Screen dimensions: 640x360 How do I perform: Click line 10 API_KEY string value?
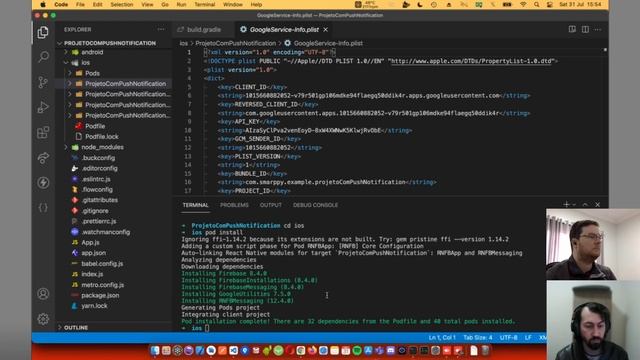313,130
